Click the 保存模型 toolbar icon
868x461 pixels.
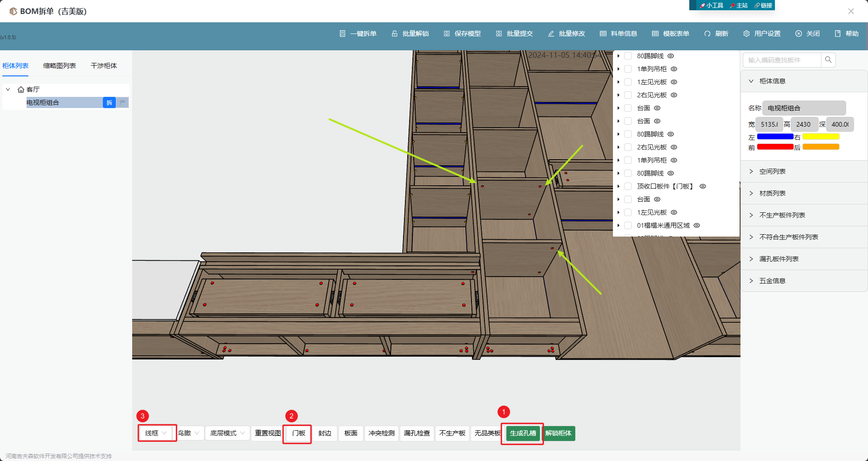tap(447, 34)
